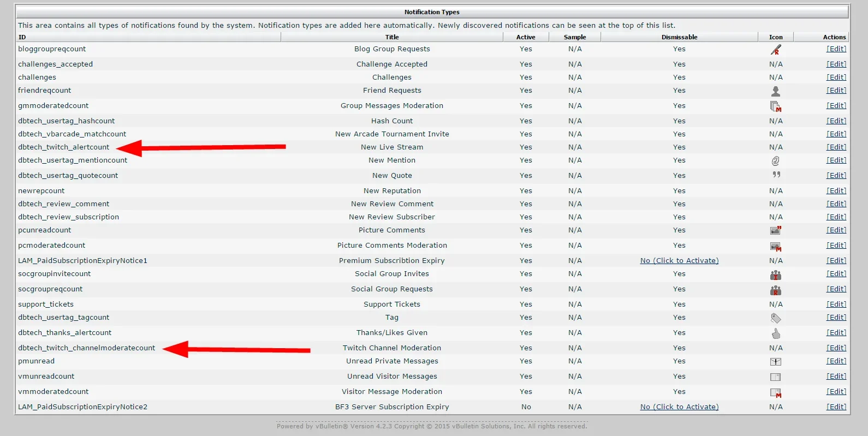Edit the vmunreadcount notification
The image size is (868, 436).
tap(836, 376)
